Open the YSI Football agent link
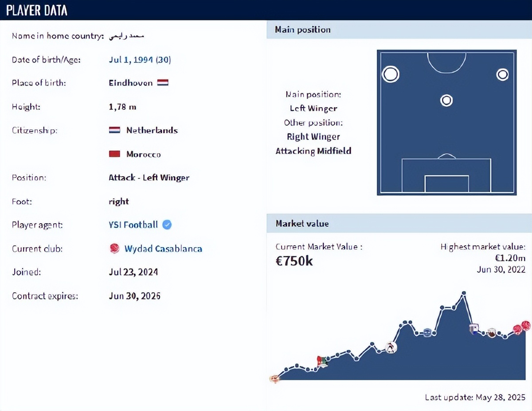 pyautogui.click(x=133, y=225)
